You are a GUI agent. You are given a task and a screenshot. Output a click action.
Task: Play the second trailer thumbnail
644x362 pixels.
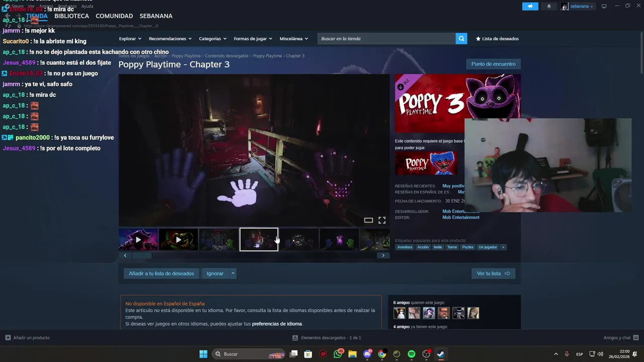pyautogui.click(x=178, y=239)
